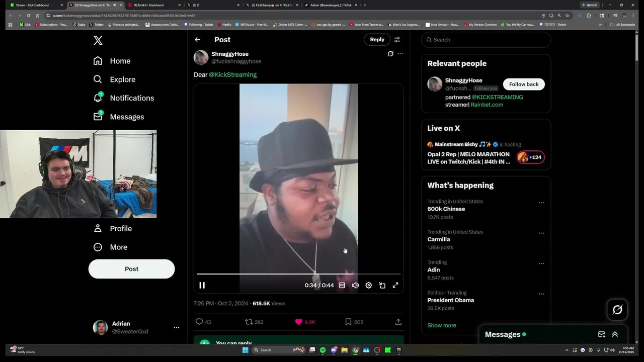644x362 pixels.
Task: Open File Explorer from the taskbar
Action: pyautogui.click(x=345, y=350)
